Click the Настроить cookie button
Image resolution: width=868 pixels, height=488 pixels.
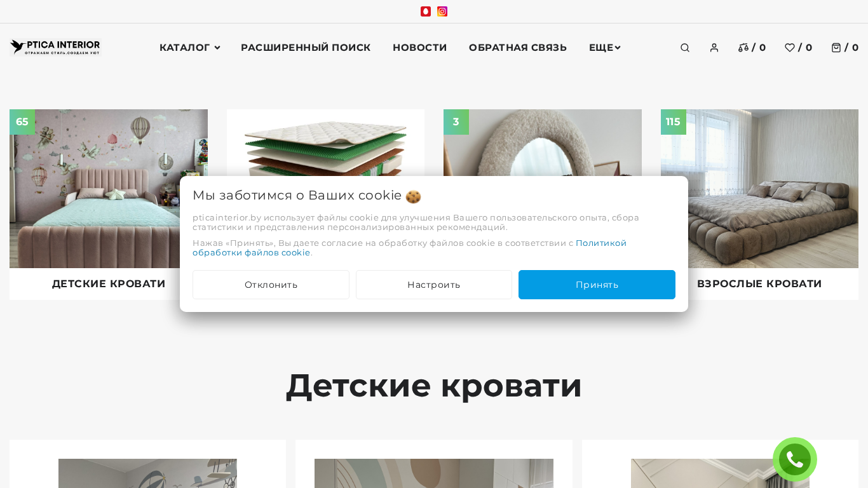(434, 285)
